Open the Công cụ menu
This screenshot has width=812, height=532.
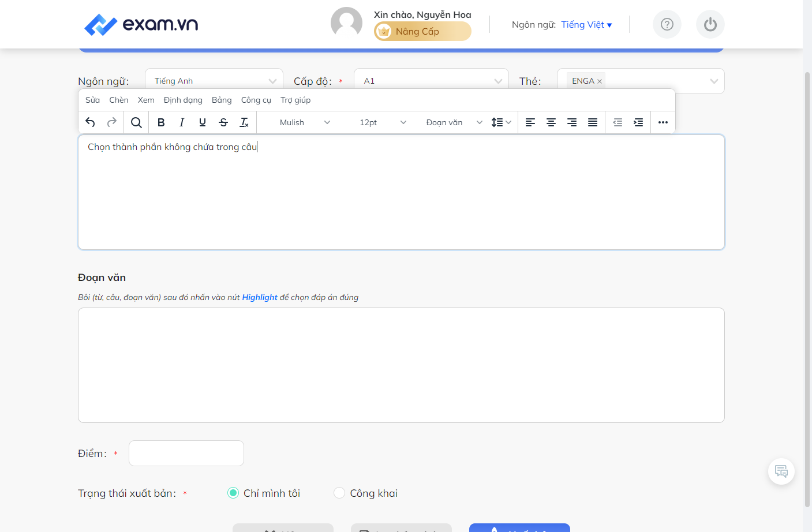point(256,100)
